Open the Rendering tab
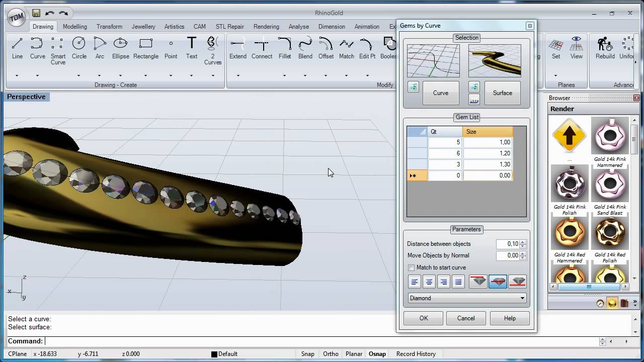The width and height of the screenshot is (644, 362). 266,27
